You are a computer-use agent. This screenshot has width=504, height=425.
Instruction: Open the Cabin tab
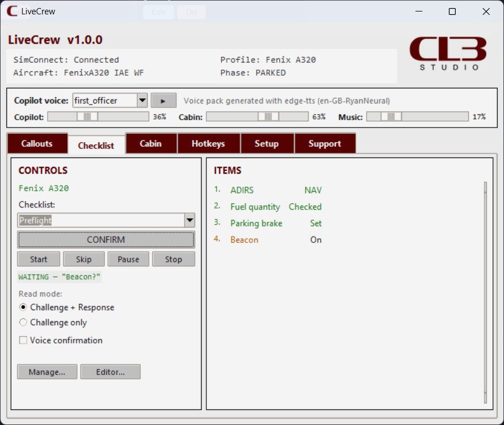pyautogui.click(x=151, y=143)
